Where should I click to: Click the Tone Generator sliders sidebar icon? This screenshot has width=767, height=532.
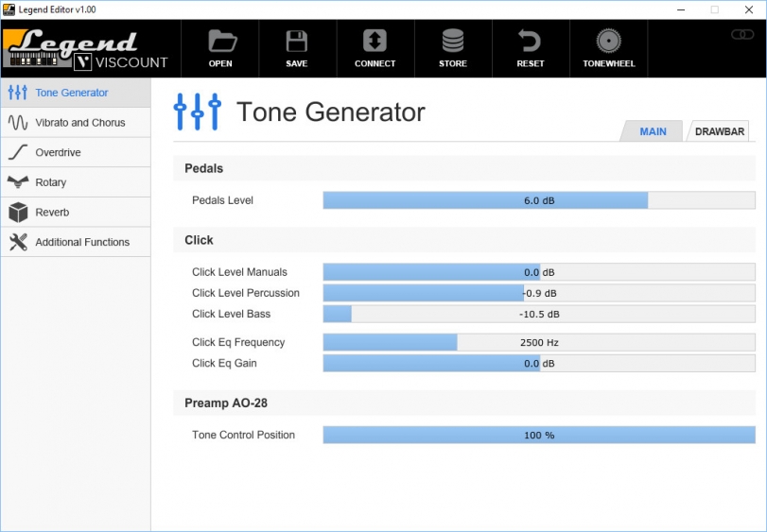pyautogui.click(x=18, y=93)
